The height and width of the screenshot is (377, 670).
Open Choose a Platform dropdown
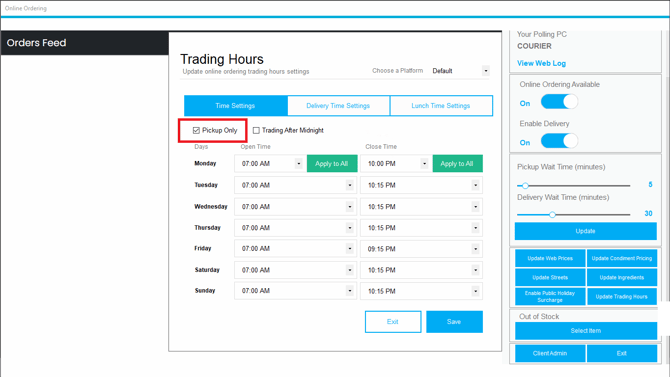[486, 71]
